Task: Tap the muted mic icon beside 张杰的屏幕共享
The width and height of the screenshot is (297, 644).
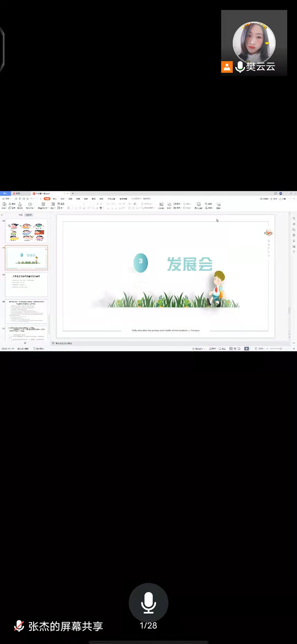Action: tap(19, 626)
